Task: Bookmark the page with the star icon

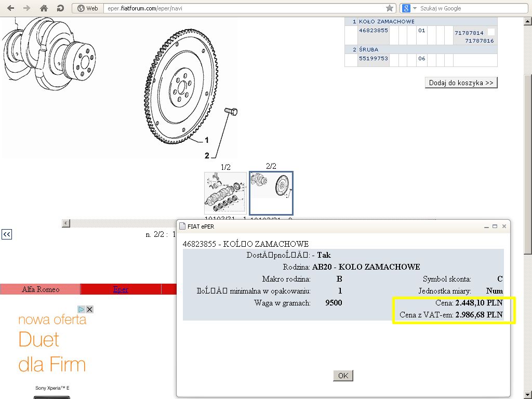Action: point(390,8)
